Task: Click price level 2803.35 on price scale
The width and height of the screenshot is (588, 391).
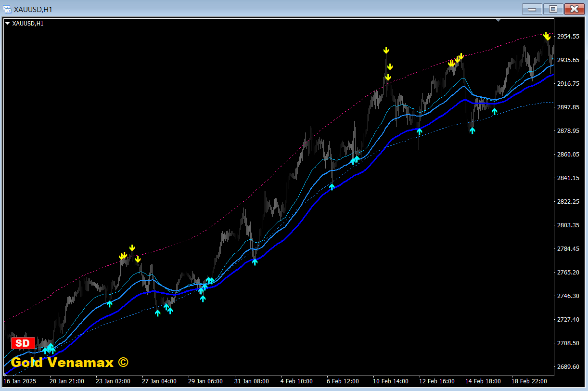Action: pyautogui.click(x=568, y=225)
